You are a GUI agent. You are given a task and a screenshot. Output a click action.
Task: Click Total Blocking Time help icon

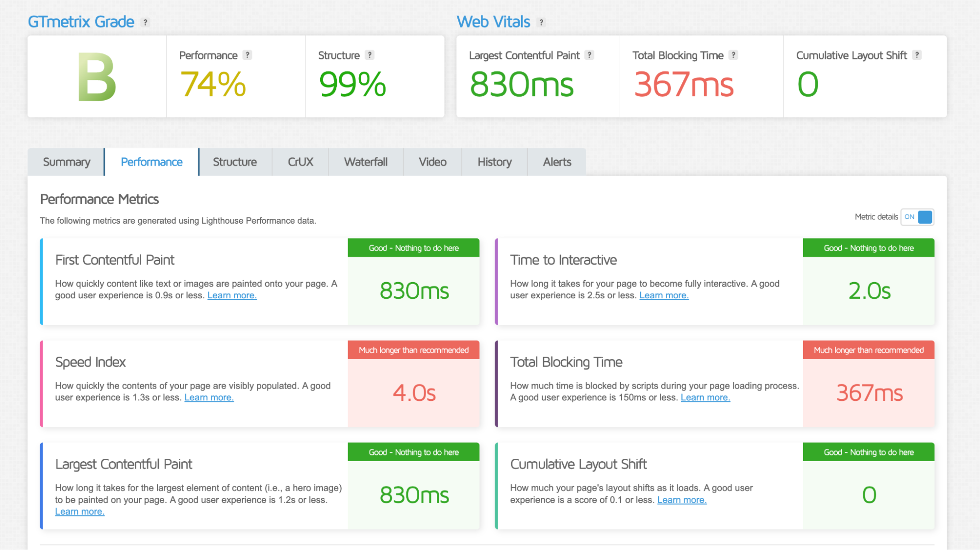coord(733,55)
